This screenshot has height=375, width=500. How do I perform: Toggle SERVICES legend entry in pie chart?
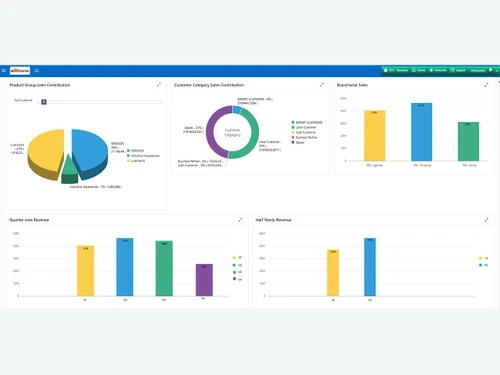coord(135,151)
